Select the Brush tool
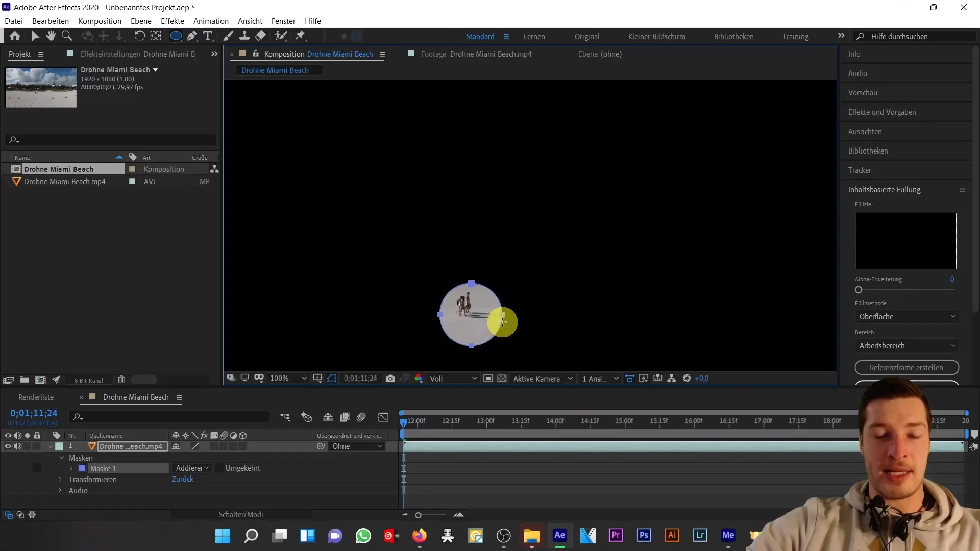 (228, 36)
